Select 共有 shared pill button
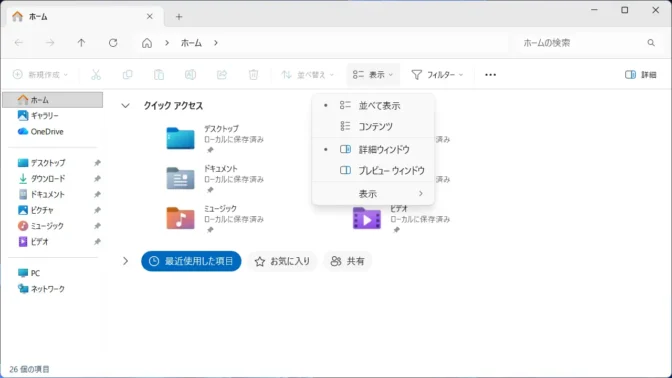The width and height of the screenshot is (672, 378). click(348, 261)
